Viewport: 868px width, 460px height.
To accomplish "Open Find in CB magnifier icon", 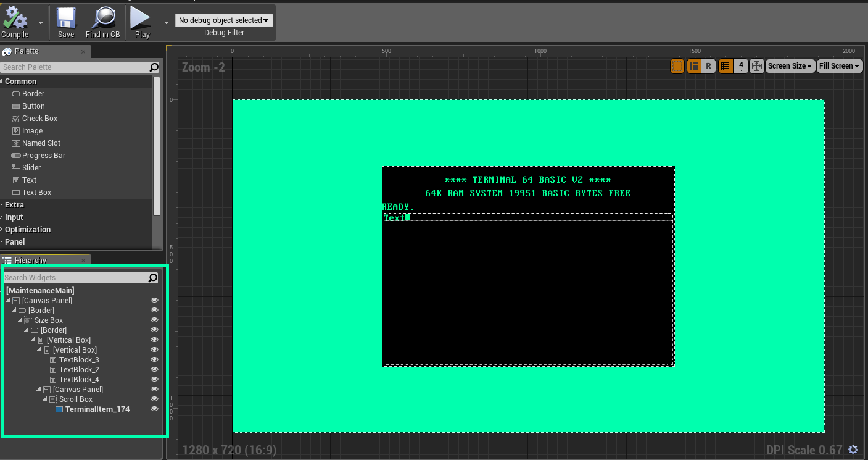I will (104, 19).
